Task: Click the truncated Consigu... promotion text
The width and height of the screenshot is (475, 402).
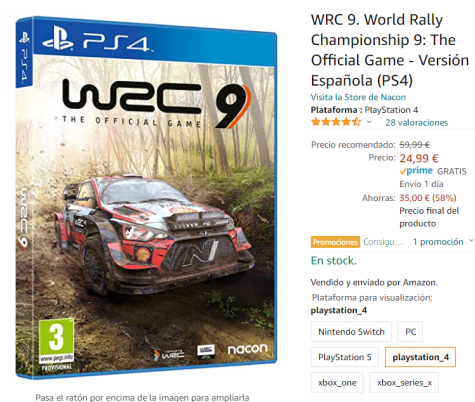Action: 383,242
